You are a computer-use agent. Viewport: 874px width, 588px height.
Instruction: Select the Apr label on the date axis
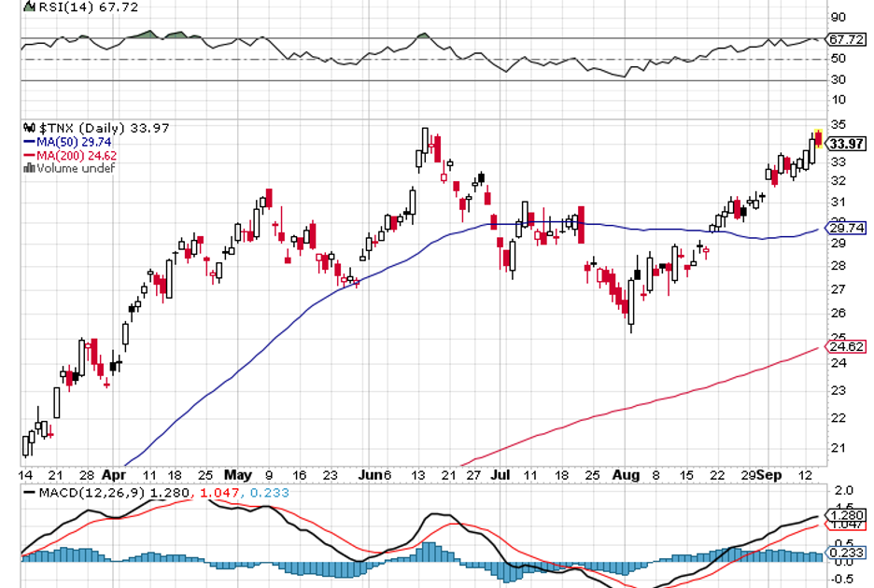pyautogui.click(x=113, y=474)
